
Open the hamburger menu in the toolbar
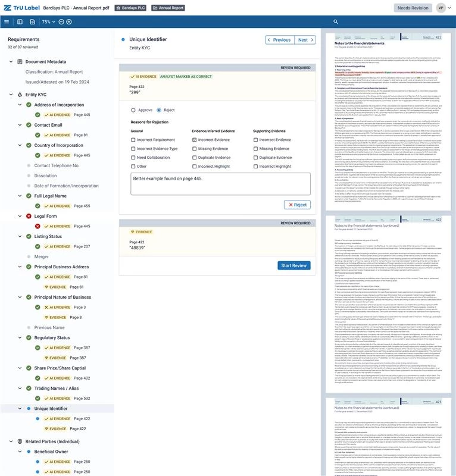[7, 22]
